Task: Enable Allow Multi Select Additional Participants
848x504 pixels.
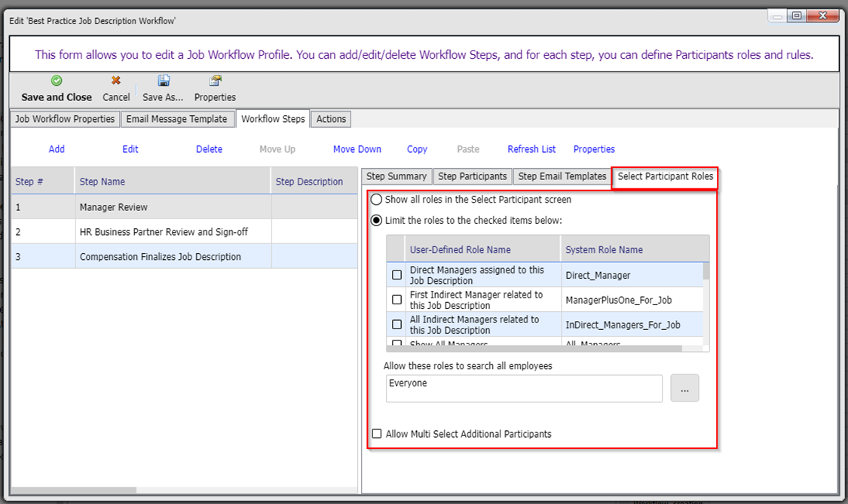Action: click(x=377, y=434)
